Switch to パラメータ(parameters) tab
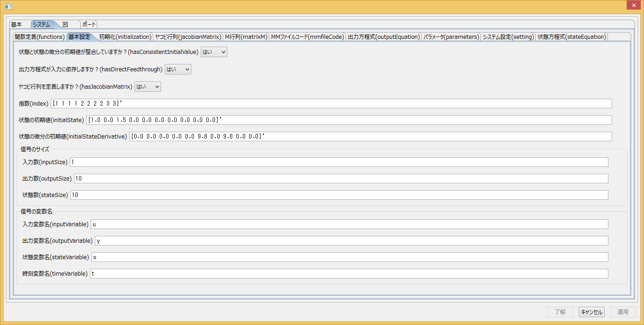Image resolution: width=644 pixels, height=325 pixels. (x=451, y=37)
